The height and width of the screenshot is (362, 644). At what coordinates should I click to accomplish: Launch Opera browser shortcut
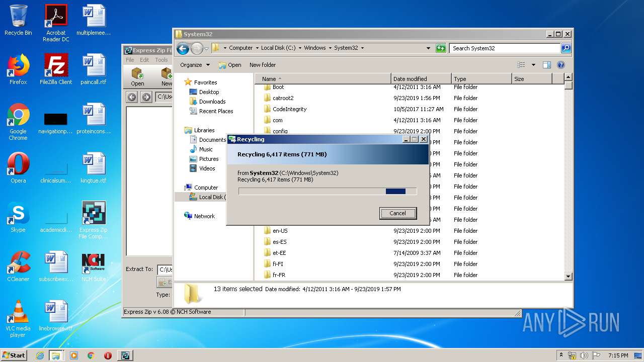tap(18, 168)
